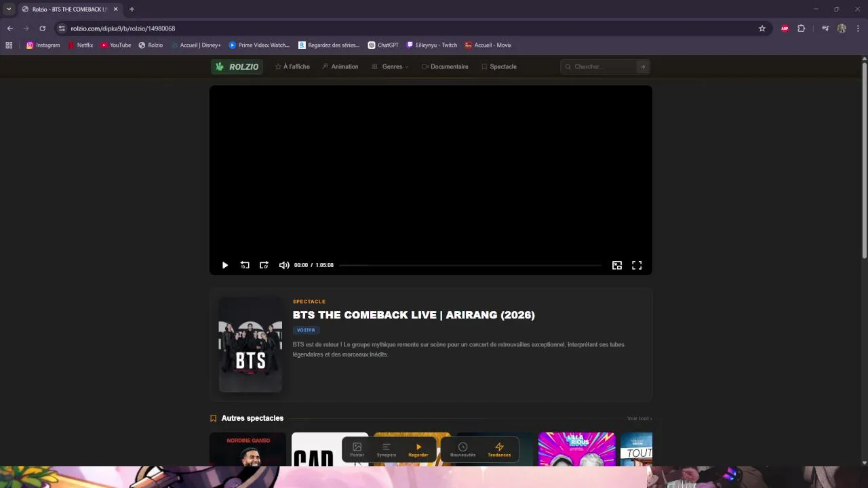Open the Prime Video bookmark
This screenshot has width=868, height=488.
click(259, 45)
